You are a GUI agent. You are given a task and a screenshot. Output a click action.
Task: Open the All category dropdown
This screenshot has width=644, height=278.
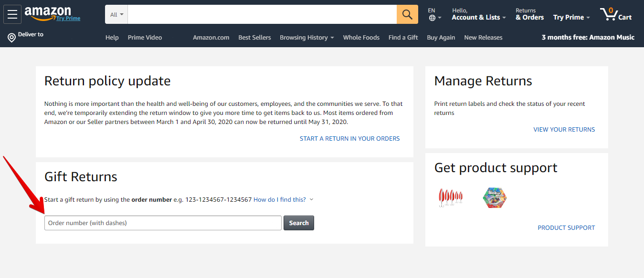pos(116,14)
